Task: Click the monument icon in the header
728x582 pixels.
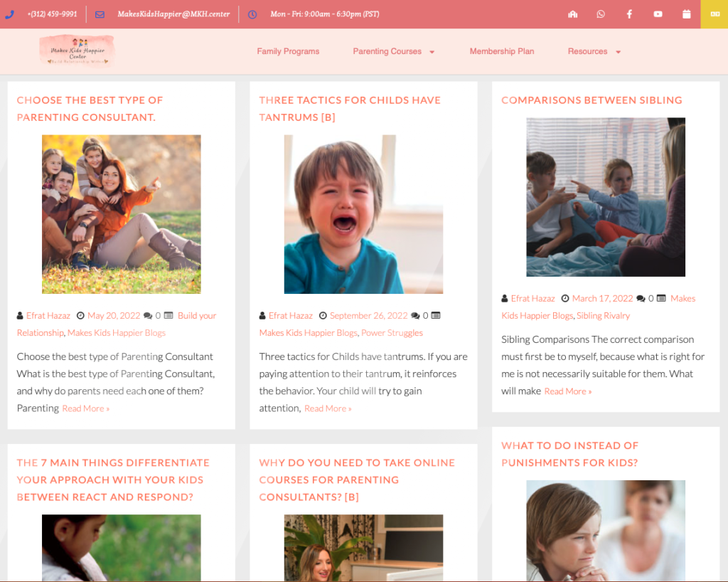Action: tap(572, 14)
